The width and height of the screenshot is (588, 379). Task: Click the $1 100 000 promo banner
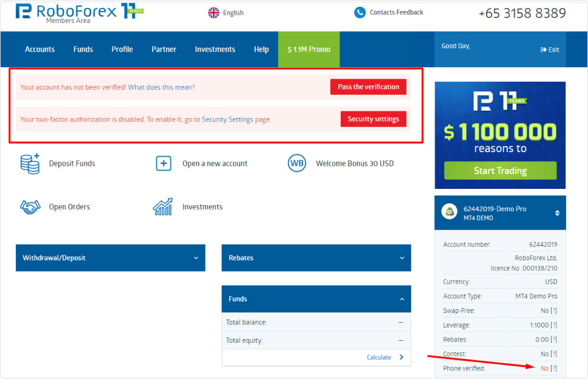coord(500,135)
